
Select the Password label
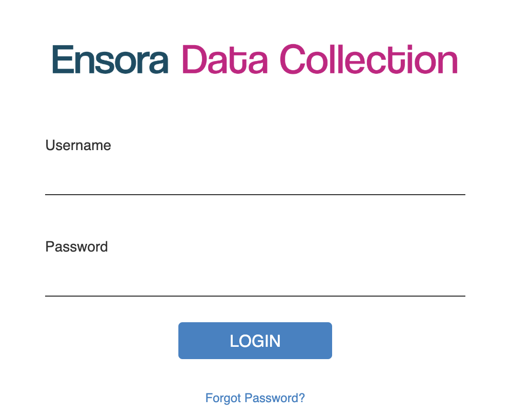pos(76,247)
